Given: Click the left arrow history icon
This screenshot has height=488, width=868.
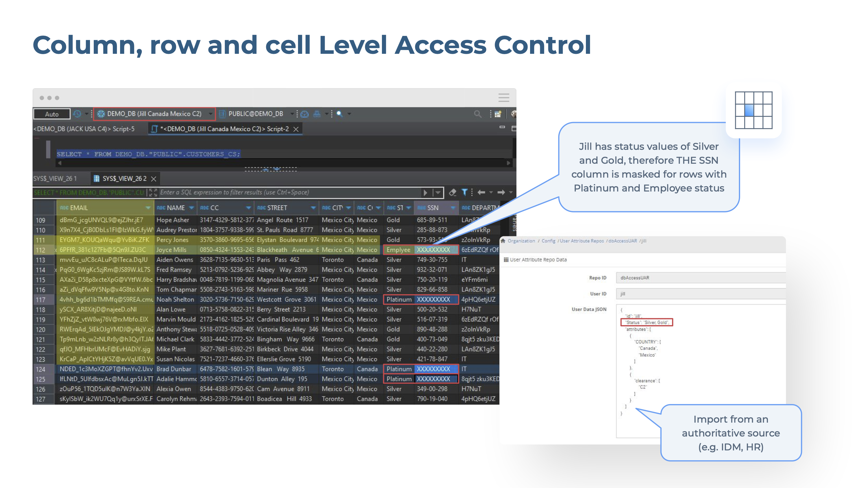Looking at the screenshot, I should pos(481,192).
